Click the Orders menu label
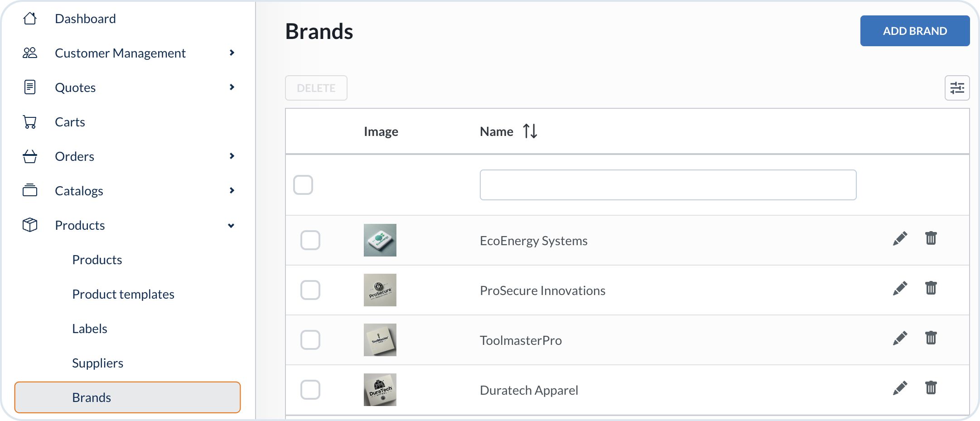This screenshot has height=421, width=980. 75,156
